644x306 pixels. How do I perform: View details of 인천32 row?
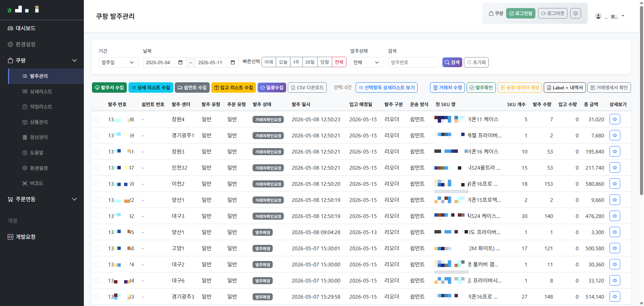pos(615,168)
